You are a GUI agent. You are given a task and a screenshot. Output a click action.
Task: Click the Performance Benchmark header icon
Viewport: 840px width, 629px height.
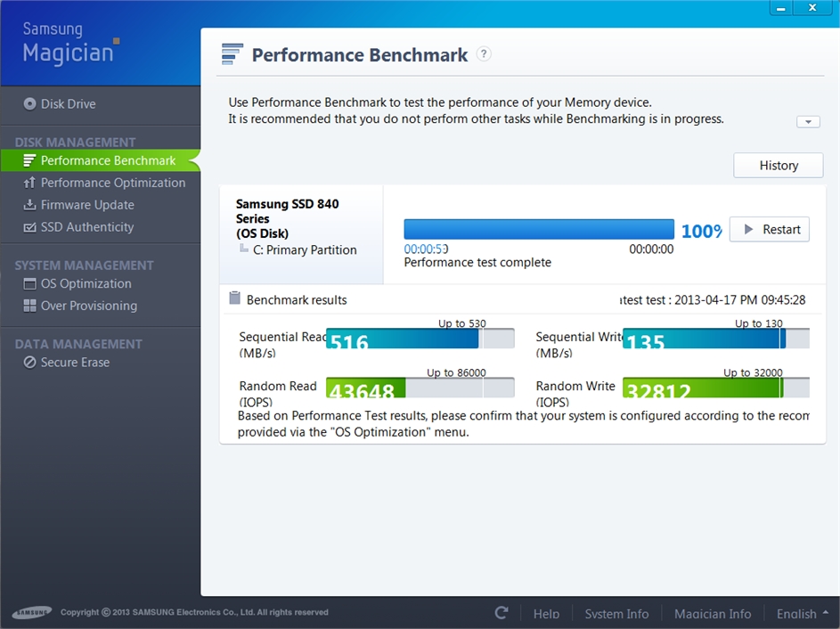click(x=232, y=54)
